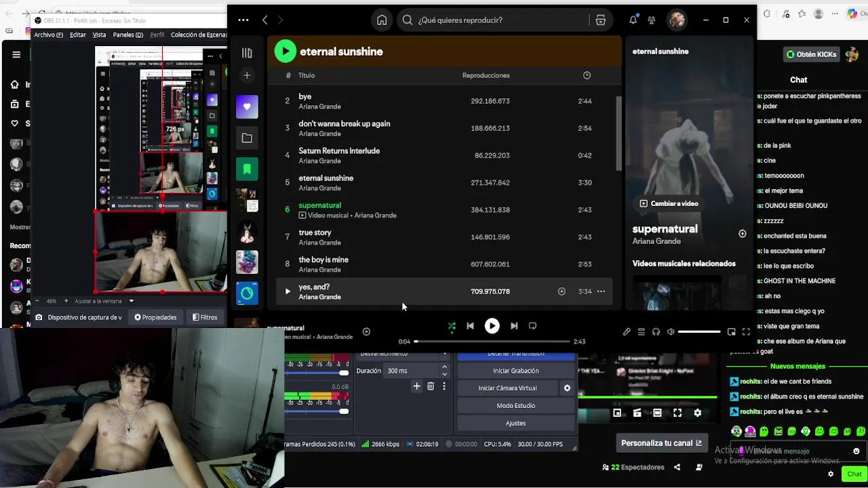Go back in Spotify navigation

point(265,20)
